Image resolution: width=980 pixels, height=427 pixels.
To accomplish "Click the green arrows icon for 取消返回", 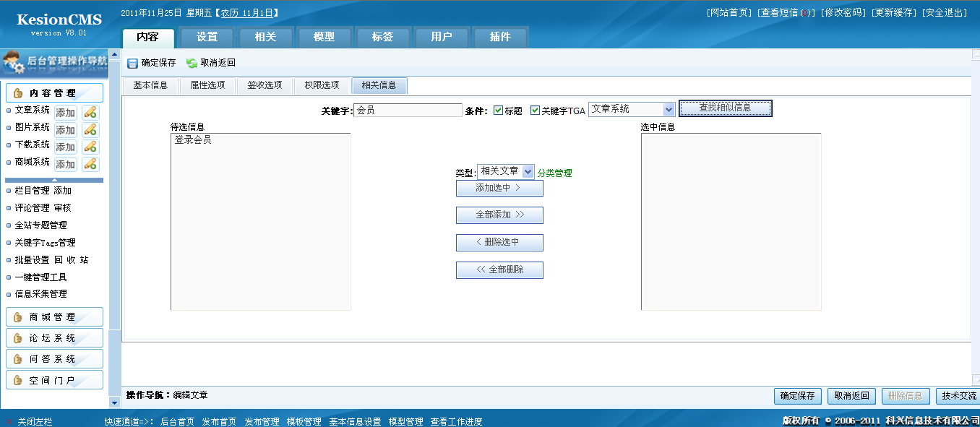I will tap(192, 64).
